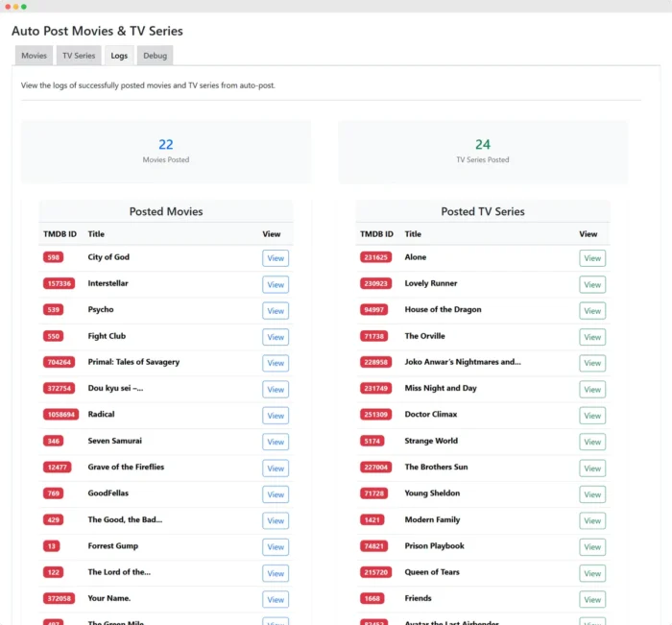Click TMDB ID badge 1058694
Viewport: 672px width, 625px height.
click(x=60, y=415)
